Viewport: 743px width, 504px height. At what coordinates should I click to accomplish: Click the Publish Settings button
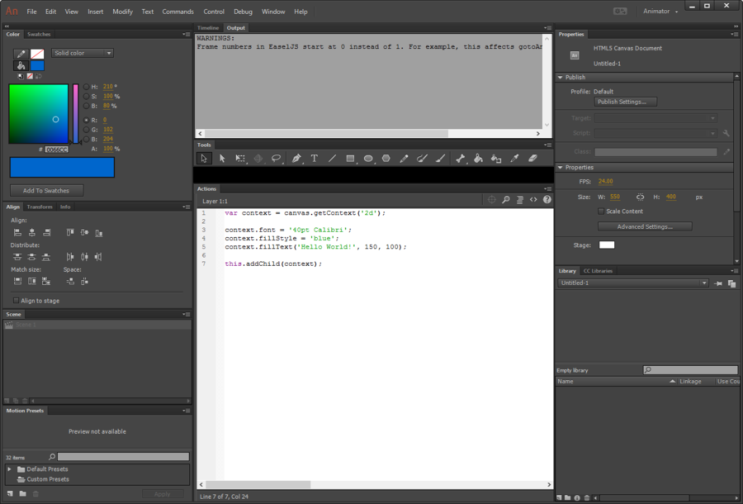[625, 102]
